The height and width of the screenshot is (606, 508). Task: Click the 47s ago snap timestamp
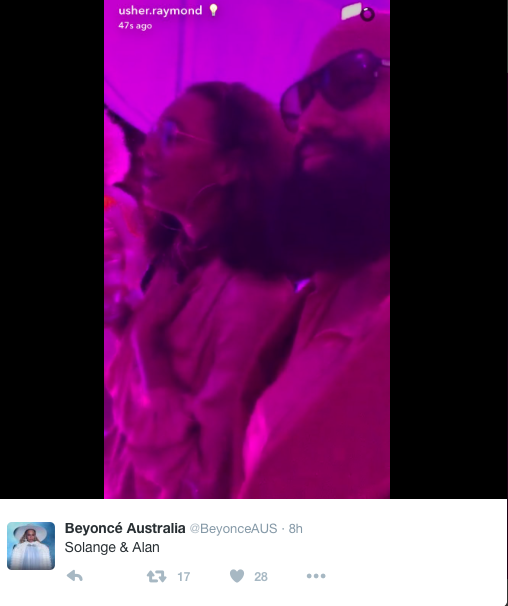coord(135,26)
